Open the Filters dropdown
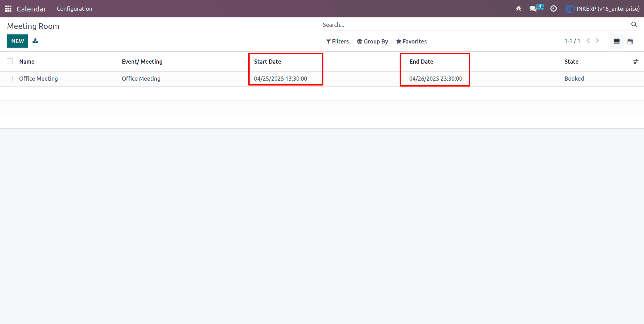This screenshot has width=644, height=324. (337, 41)
